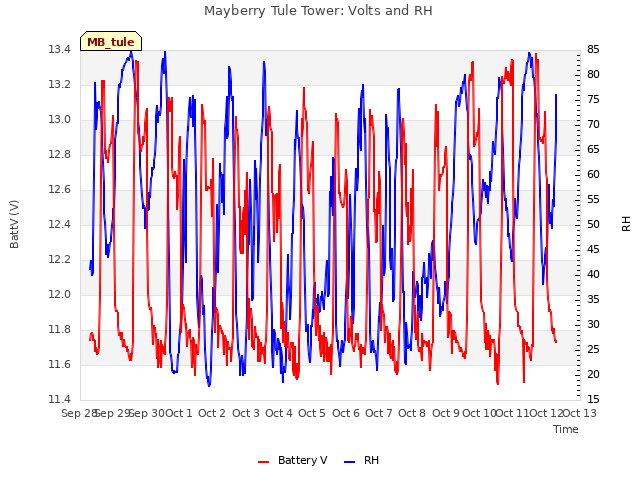Click the 85 RH tick label
The height and width of the screenshot is (480, 640).
point(593,50)
